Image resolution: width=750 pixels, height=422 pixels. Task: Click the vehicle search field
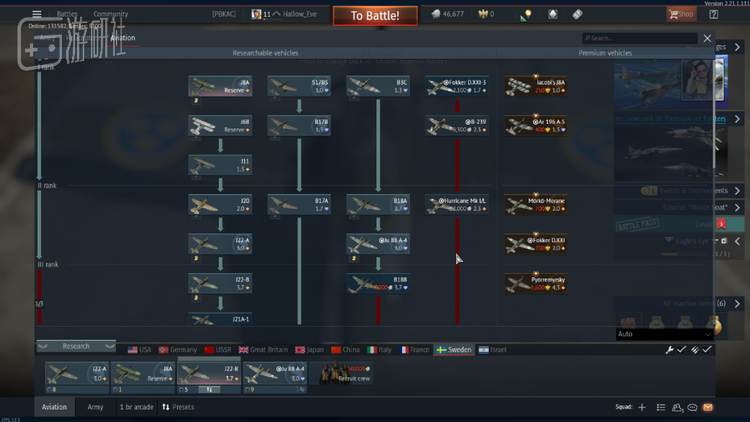pos(640,38)
